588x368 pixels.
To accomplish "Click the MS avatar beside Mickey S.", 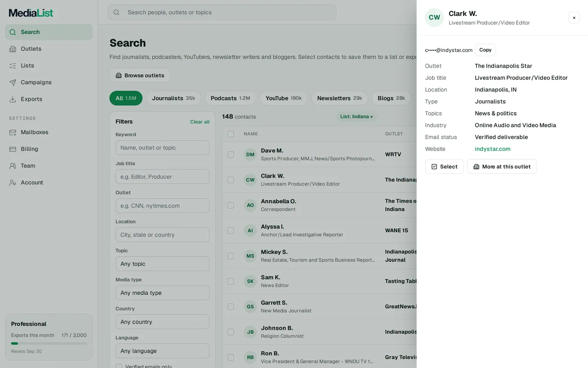I will 250,256.
